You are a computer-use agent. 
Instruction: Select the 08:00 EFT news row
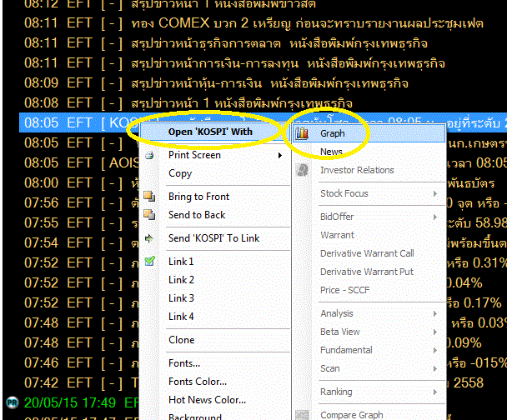pyautogui.click(x=81, y=182)
